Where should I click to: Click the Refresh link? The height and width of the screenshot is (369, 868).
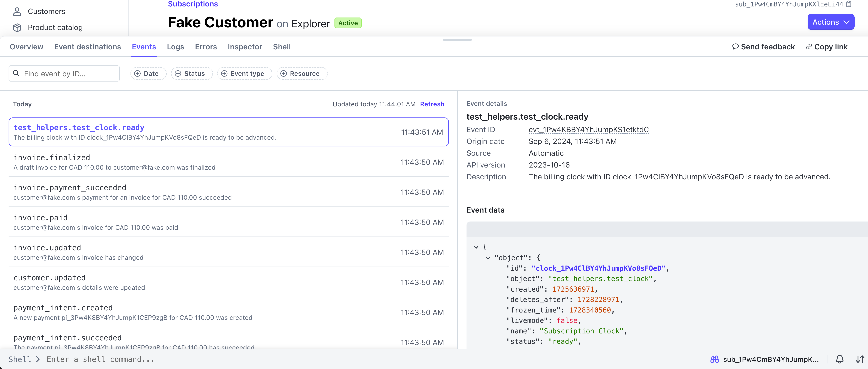[x=432, y=104]
